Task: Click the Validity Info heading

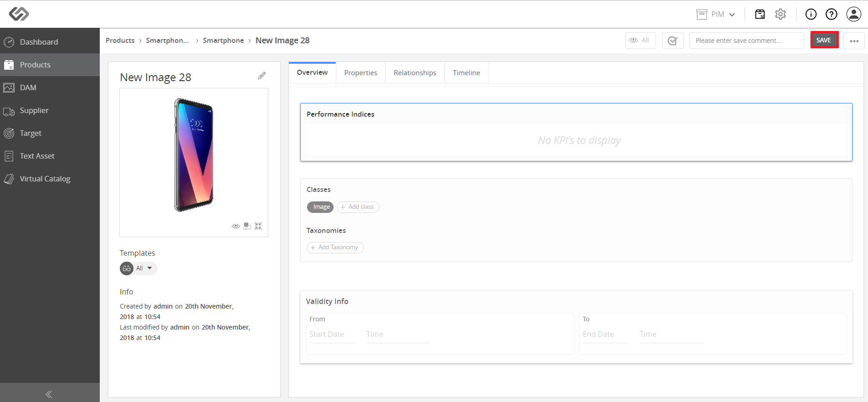Action: (x=327, y=301)
